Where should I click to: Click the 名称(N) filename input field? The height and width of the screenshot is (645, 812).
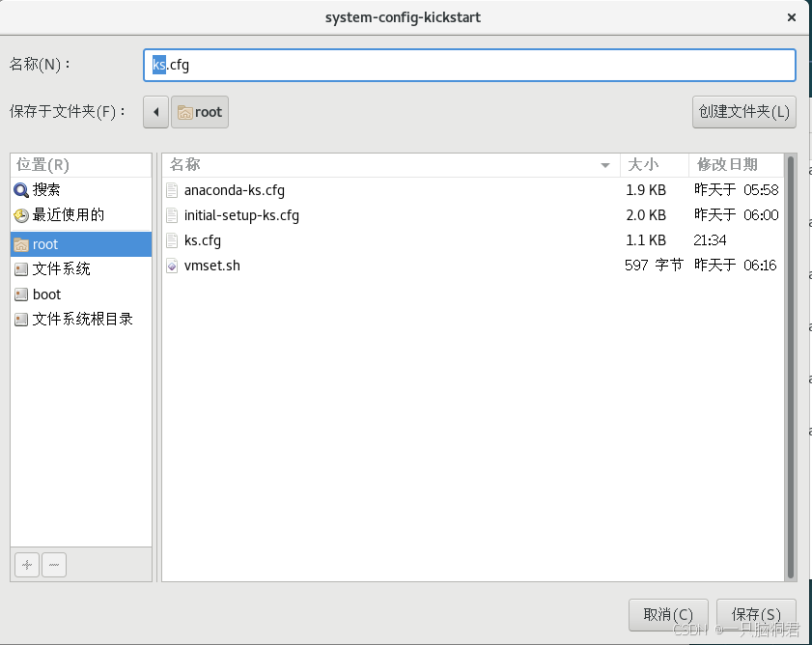coord(469,66)
